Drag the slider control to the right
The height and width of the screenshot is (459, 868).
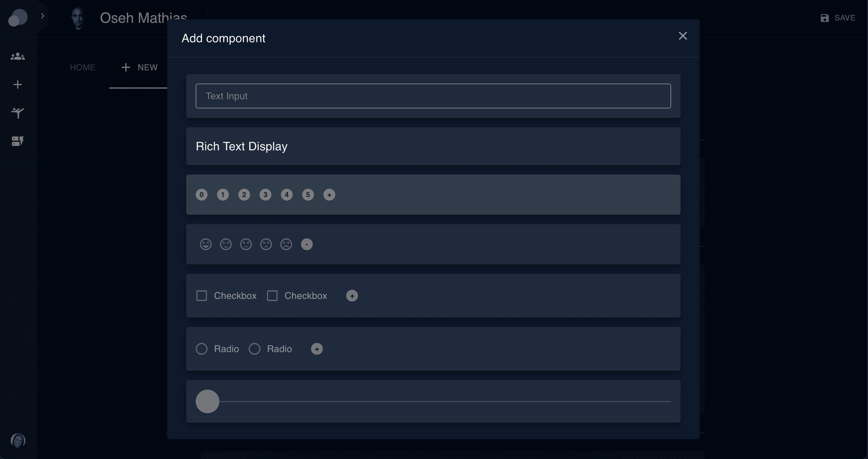point(207,401)
